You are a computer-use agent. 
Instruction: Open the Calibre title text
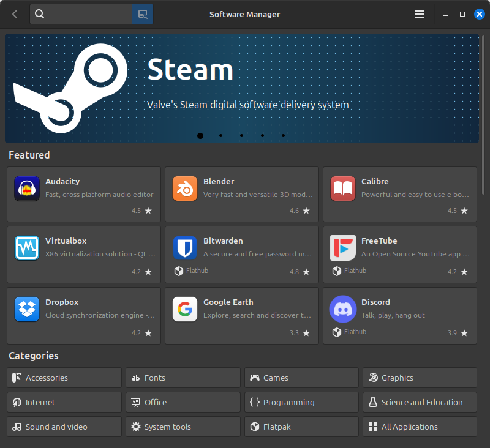tap(375, 181)
